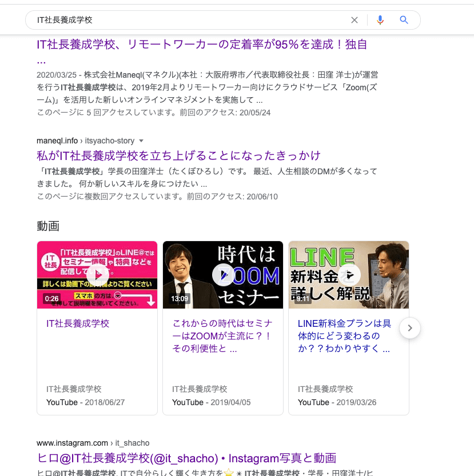Click the 13:09 duration badge on video
The height and width of the screenshot is (476, 474).
pyautogui.click(x=180, y=298)
